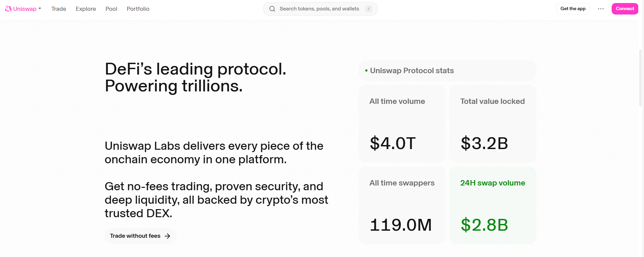Open the Trade navigation menu
Screen dimensions: 644x257
click(59, 9)
